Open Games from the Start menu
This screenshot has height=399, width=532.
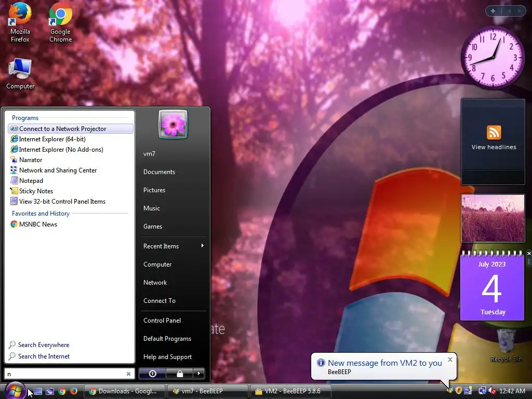[173, 227]
